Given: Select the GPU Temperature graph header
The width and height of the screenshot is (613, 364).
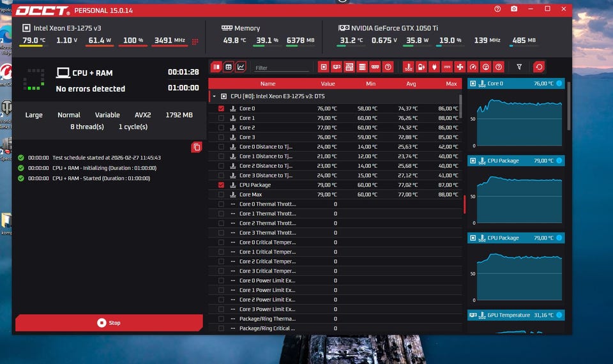Looking at the screenshot, I should pos(516,315).
